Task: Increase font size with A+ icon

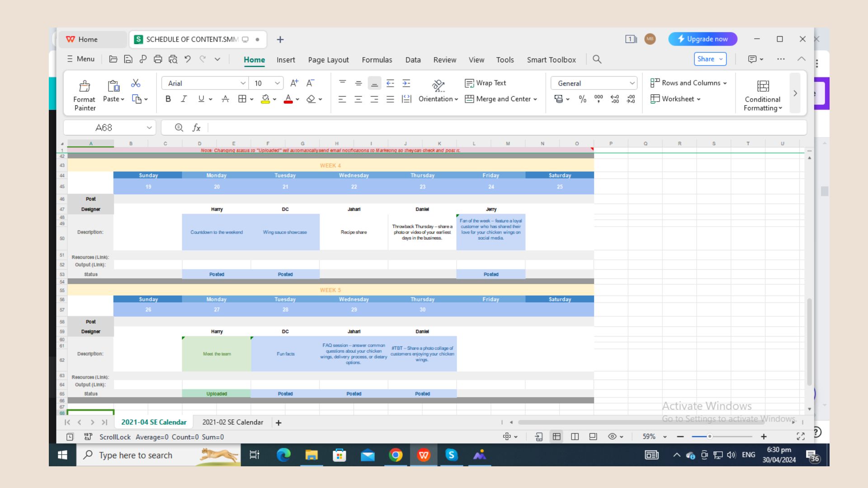Action: [294, 83]
